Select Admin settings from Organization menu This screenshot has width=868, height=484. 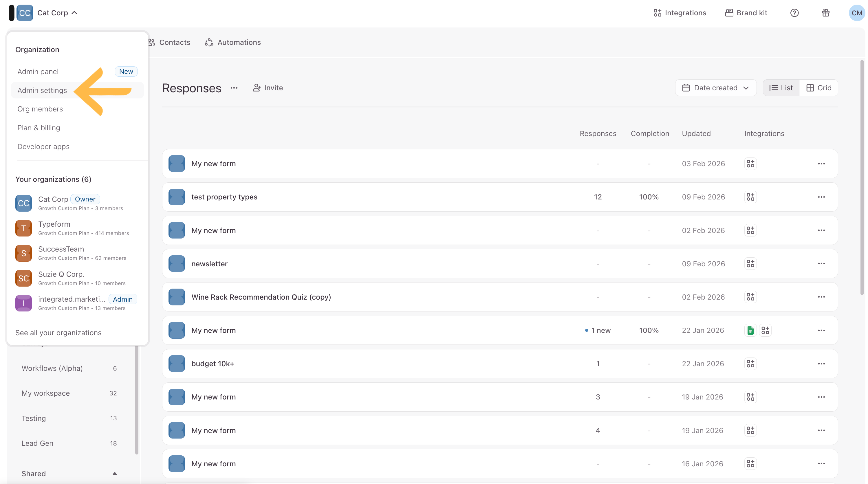(42, 90)
